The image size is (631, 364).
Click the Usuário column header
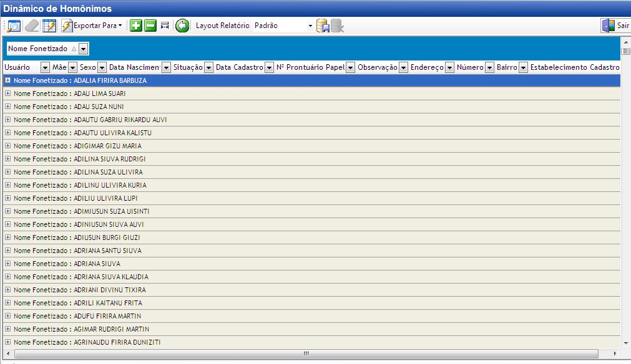[x=22, y=67]
